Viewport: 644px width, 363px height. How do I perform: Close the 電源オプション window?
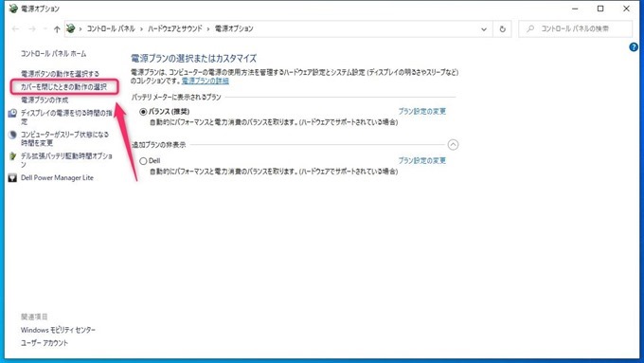[626, 9]
